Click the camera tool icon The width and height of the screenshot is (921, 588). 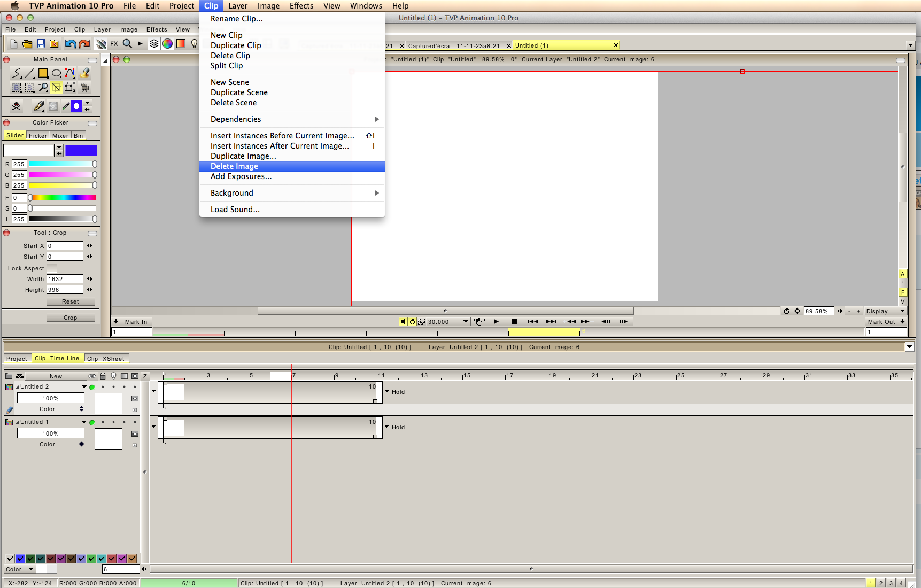click(84, 88)
